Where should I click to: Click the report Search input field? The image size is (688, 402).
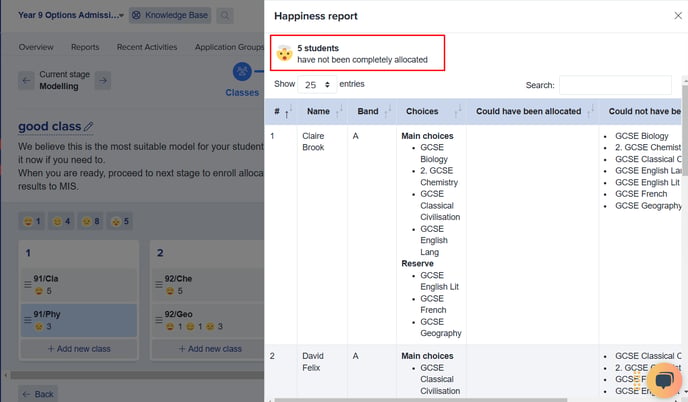pyautogui.click(x=615, y=85)
